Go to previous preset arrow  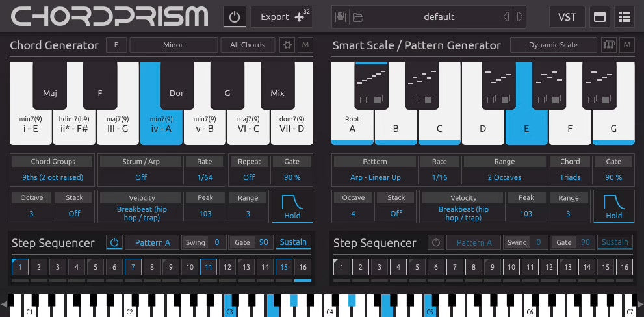pos(506,17)
